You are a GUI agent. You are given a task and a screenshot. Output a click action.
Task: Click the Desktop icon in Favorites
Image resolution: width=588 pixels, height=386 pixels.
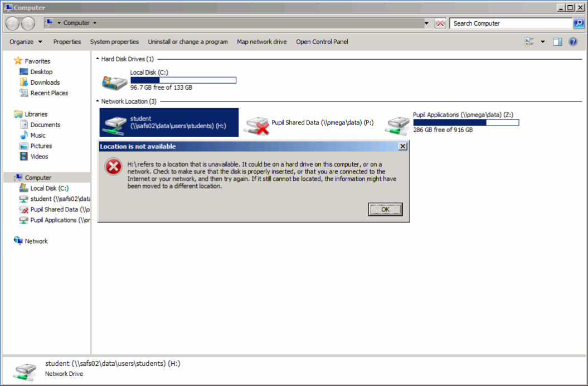(23, 71)
